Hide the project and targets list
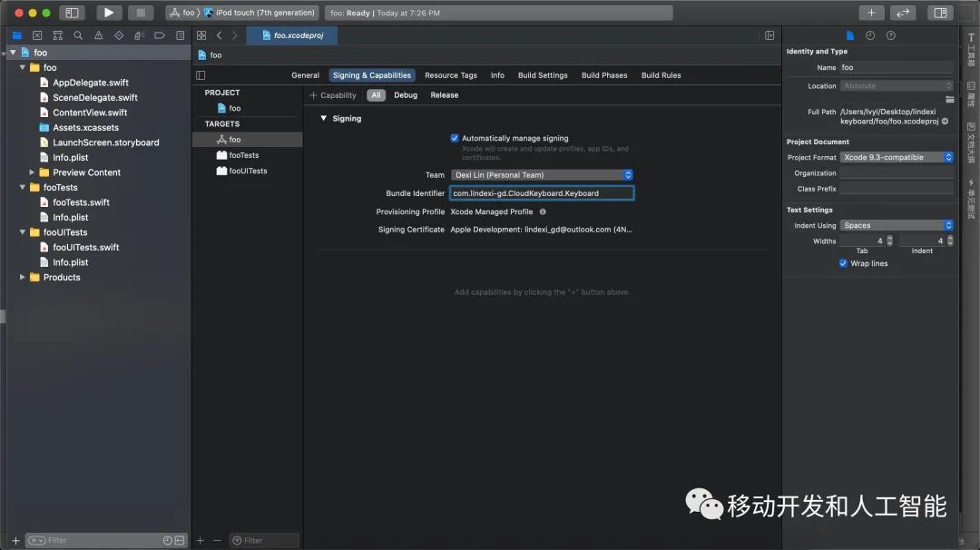This screenshot has height=550, width=980. point(201,75)
